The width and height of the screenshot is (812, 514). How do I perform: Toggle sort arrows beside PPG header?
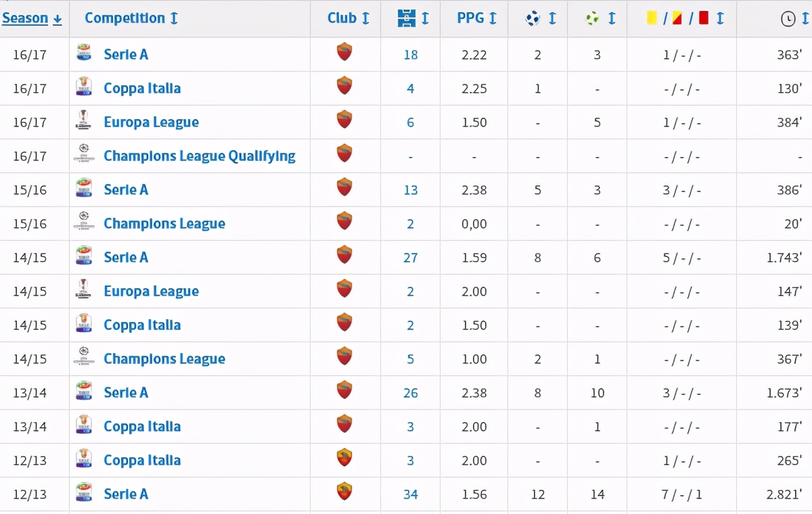[493, 19]
